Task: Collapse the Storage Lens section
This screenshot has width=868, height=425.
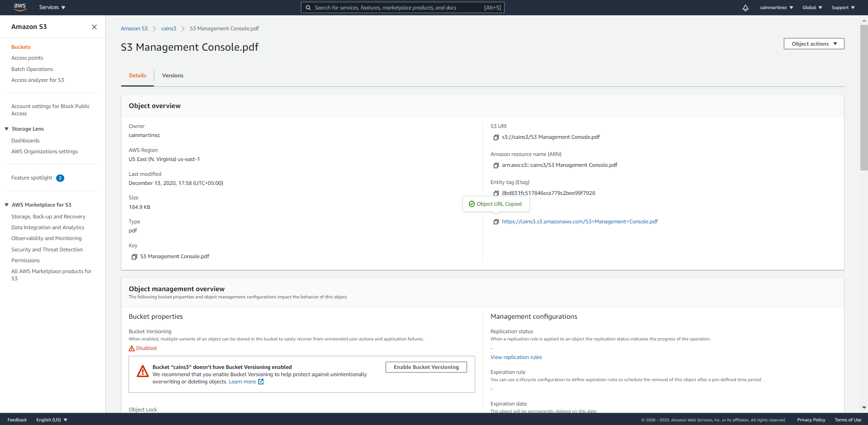Action: pyautogui.click(x=7, y=129)
